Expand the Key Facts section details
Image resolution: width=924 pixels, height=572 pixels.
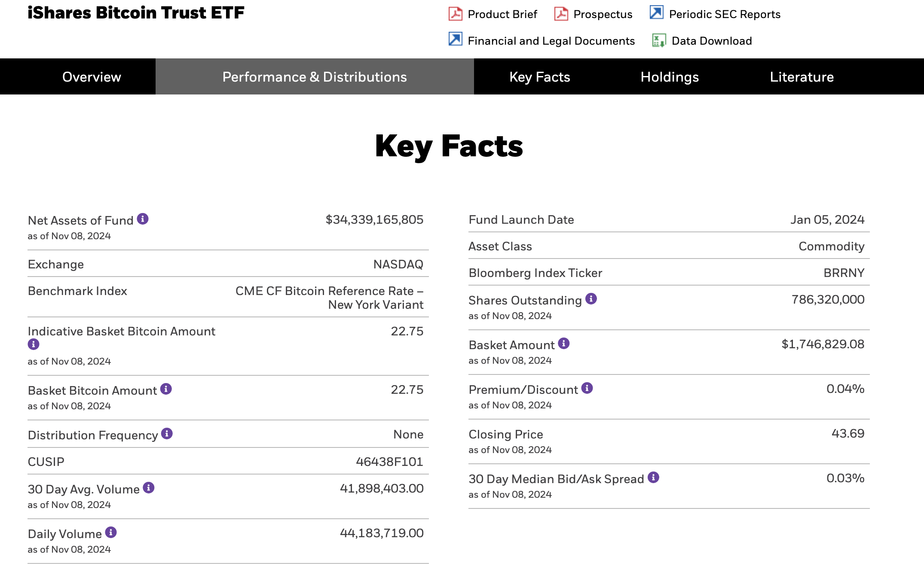pyautogui.click(x=539, y=76)
